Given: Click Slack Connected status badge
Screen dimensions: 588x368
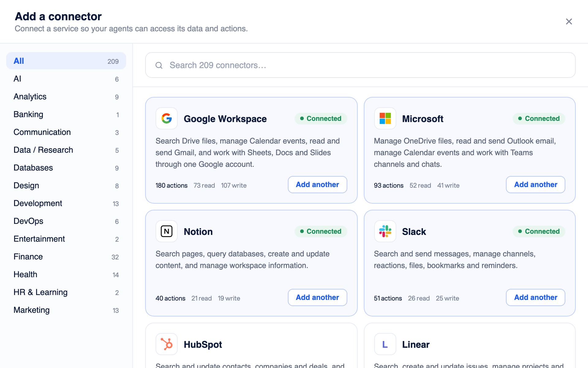Looking at the screenshot, I should [x=539, y=232].
